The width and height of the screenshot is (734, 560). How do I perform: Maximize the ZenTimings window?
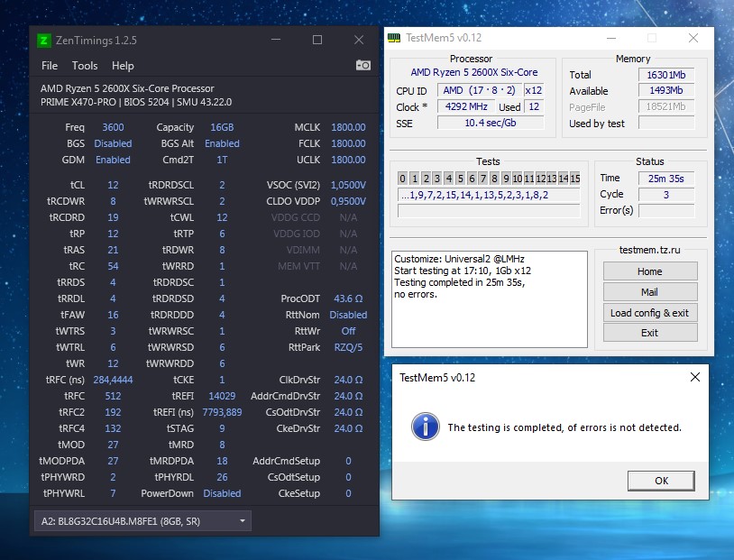coord(317,40)
